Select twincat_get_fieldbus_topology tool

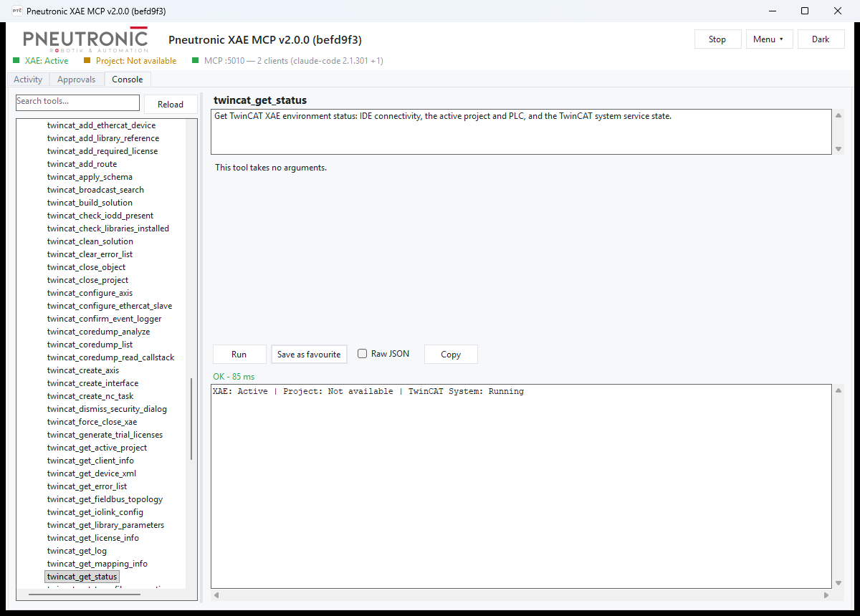pos(105,499)
